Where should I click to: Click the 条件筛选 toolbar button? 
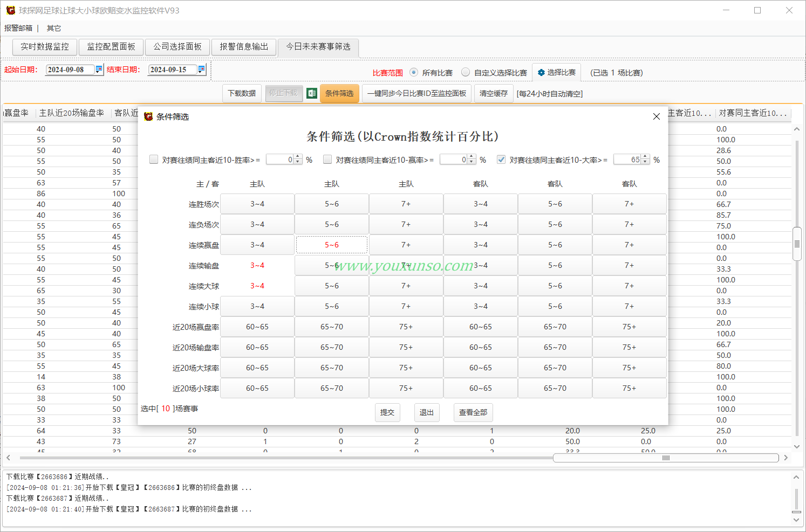(339, 93)
